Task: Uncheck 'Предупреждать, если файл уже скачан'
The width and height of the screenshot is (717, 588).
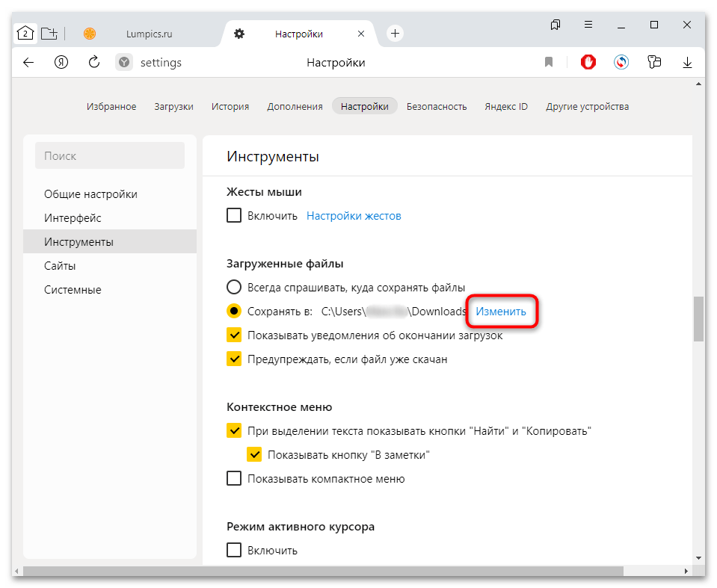Action: [x=234, y=359]
